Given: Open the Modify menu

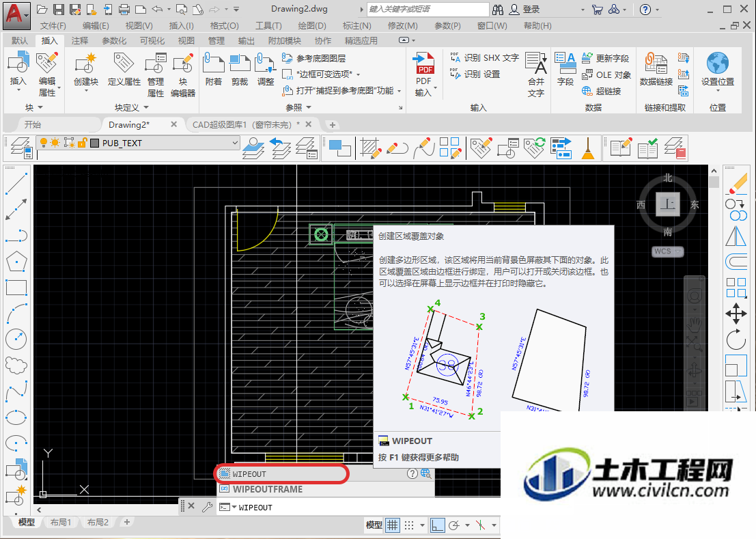Looking at the screenshot, I should pos(403,26).
